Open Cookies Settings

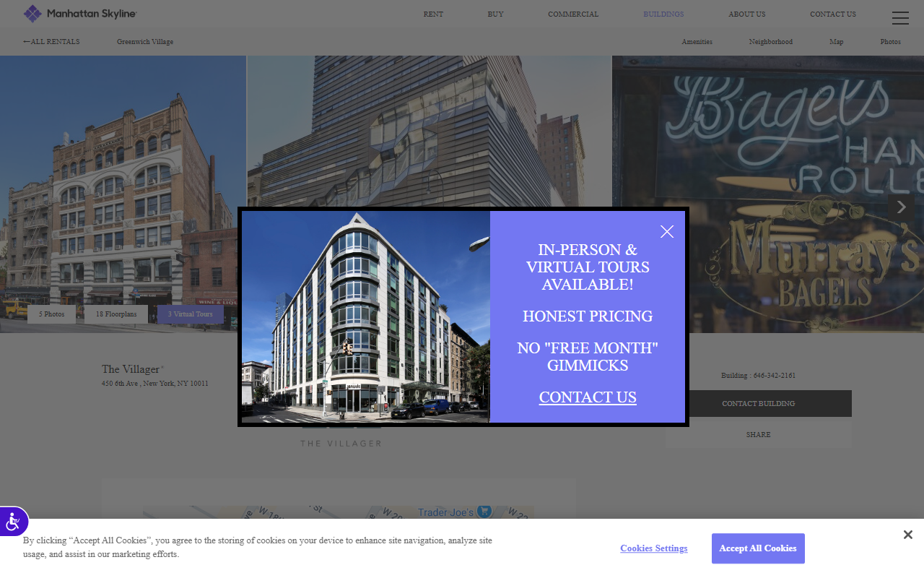(654, 548)
